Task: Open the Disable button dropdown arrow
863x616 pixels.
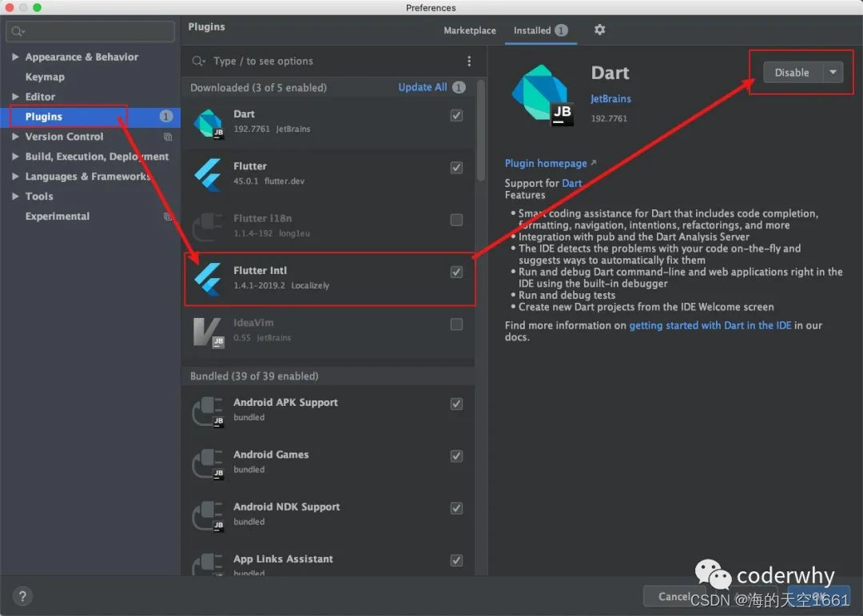Action: tap(833, 72)
